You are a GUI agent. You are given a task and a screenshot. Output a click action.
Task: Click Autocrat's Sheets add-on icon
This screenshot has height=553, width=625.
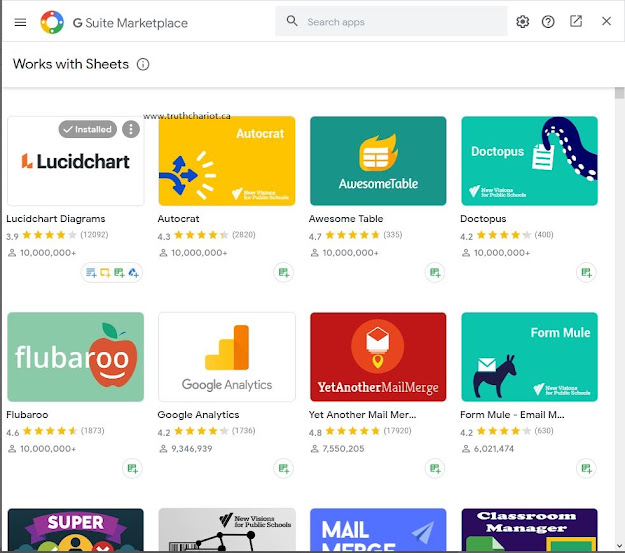tap(283, 273)
